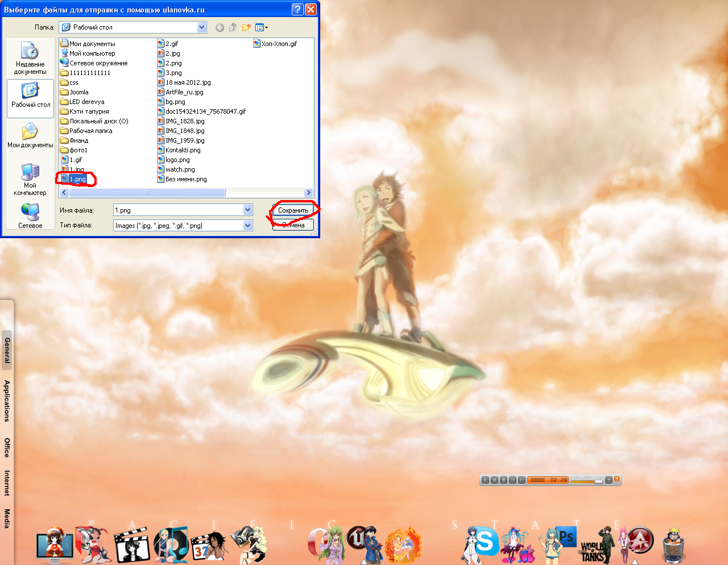Switch to the Media tab on side panel

pos(7,518)
